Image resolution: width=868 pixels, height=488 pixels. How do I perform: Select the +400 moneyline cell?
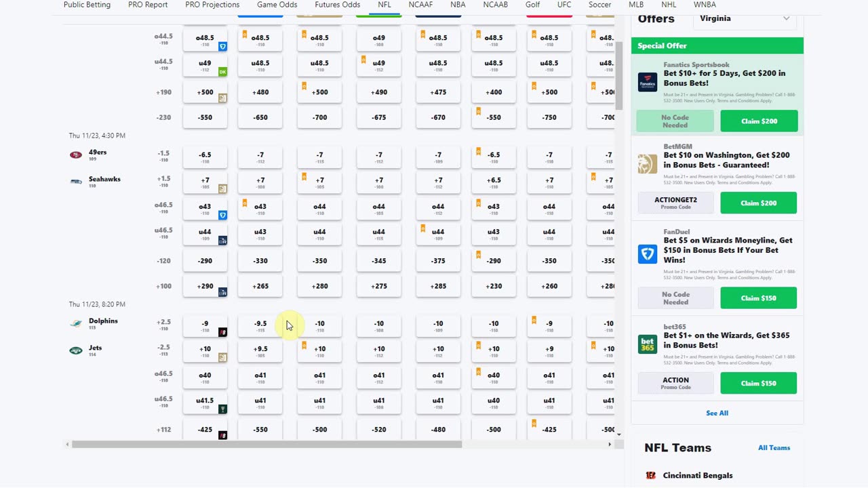(x=494, y=92)
